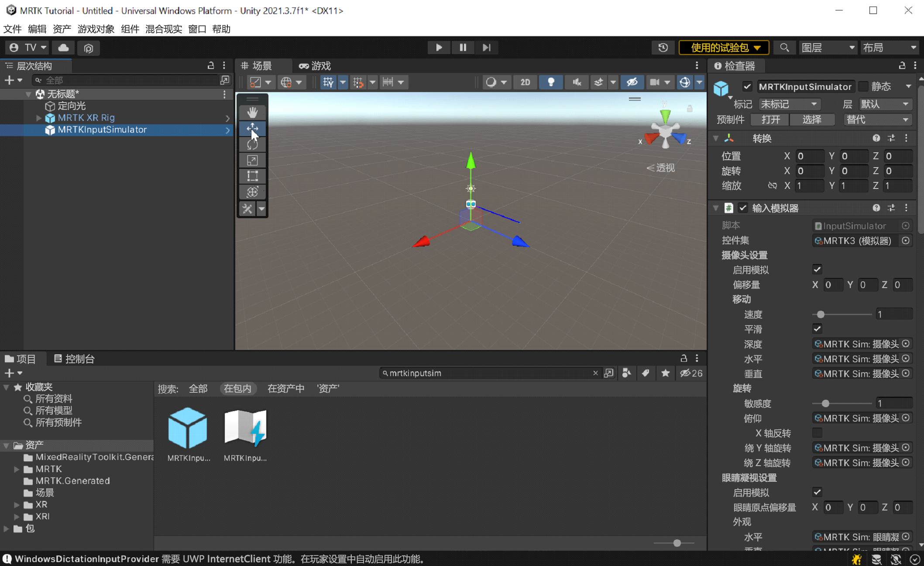Open the 替代 dropdown
924x566 pixels.
coord(878,119)
